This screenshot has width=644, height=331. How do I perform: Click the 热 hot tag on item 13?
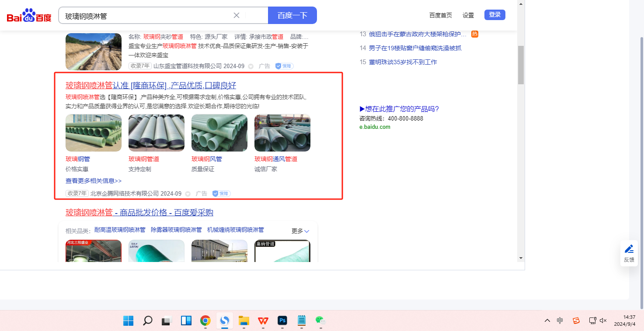(x=475, y=34)
